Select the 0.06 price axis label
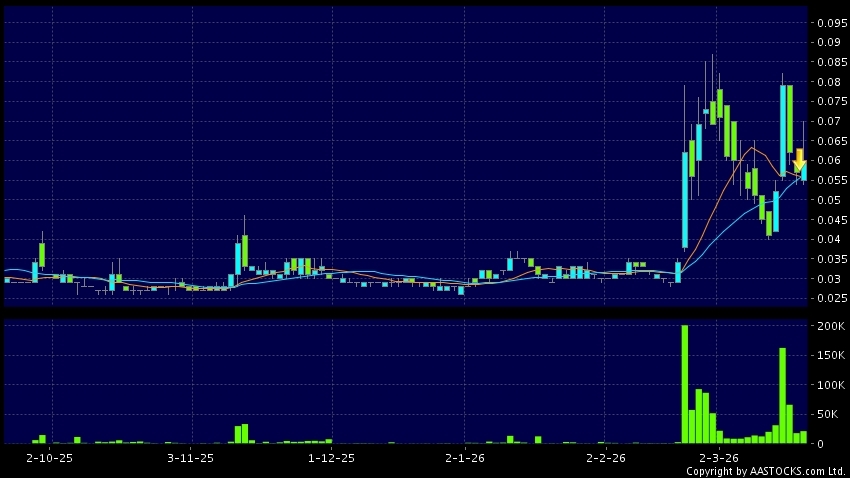 (828, 161)
